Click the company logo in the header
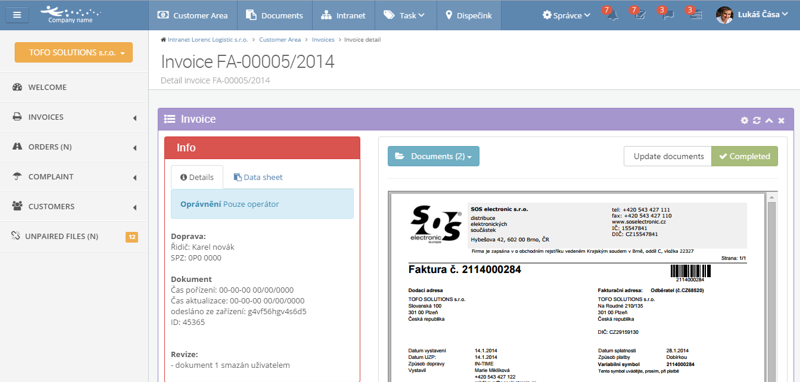 pos(70,15)
